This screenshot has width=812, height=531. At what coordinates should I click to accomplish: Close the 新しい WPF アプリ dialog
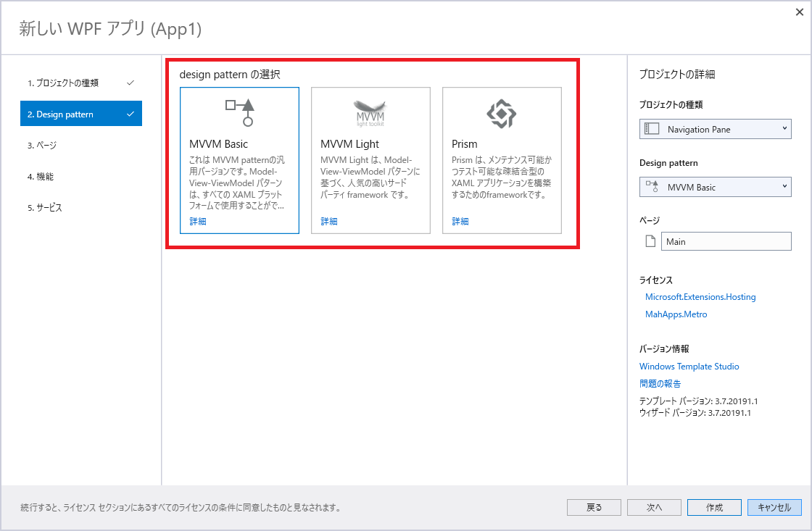click(800, 12)
